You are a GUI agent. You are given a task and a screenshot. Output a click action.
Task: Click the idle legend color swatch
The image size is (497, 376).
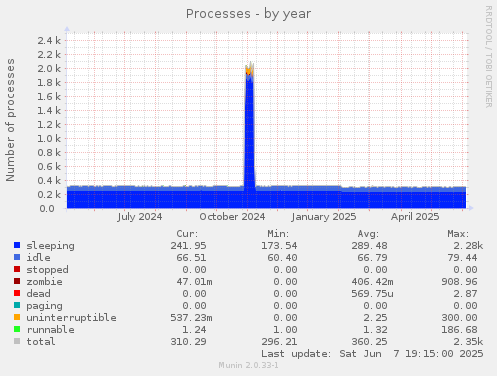[x=17, y=257]
